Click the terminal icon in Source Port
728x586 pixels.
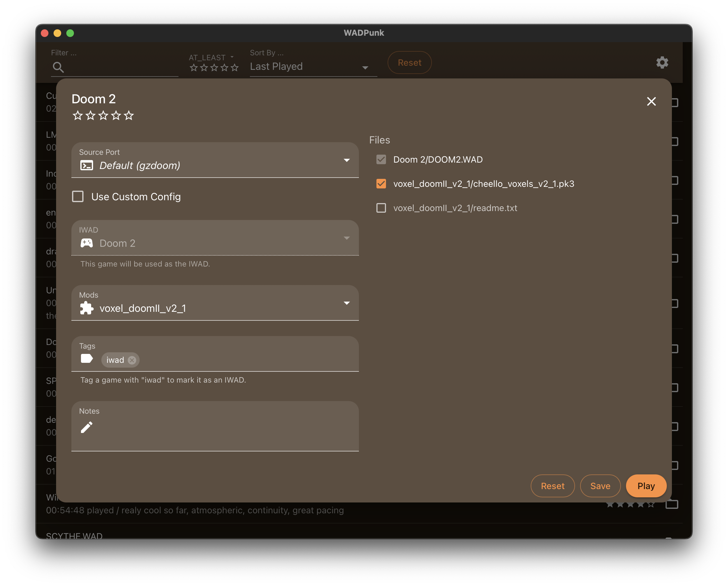click(86, 165)
